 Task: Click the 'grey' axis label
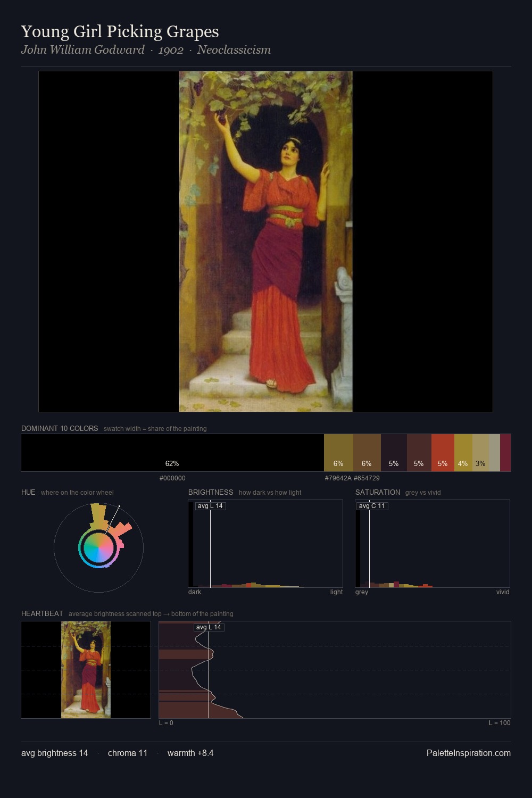362,592
